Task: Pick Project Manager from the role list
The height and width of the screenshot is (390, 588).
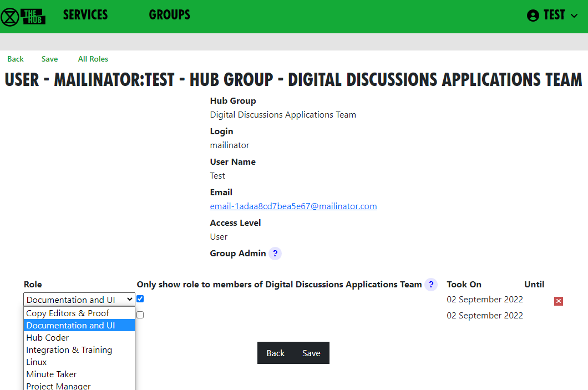Action: pos(79,386)
